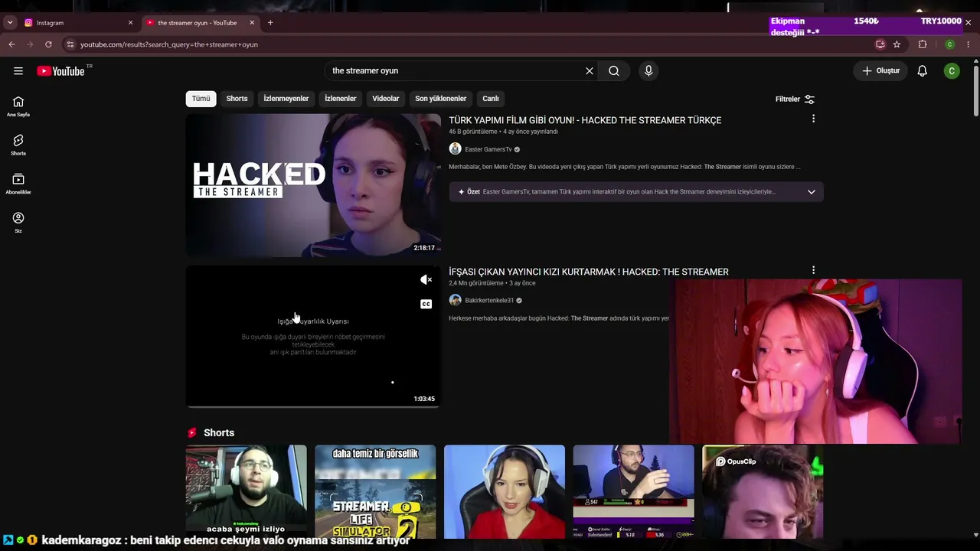Open the Filtreler filter panel
Image resolution: width=980 pixels, height=551 pixels.
(x=795, y=99)
